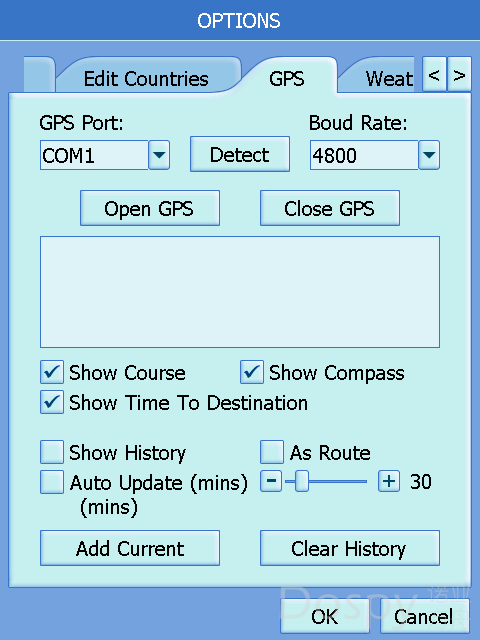Open the GPS Port dropdown arrow

point(159,155)
